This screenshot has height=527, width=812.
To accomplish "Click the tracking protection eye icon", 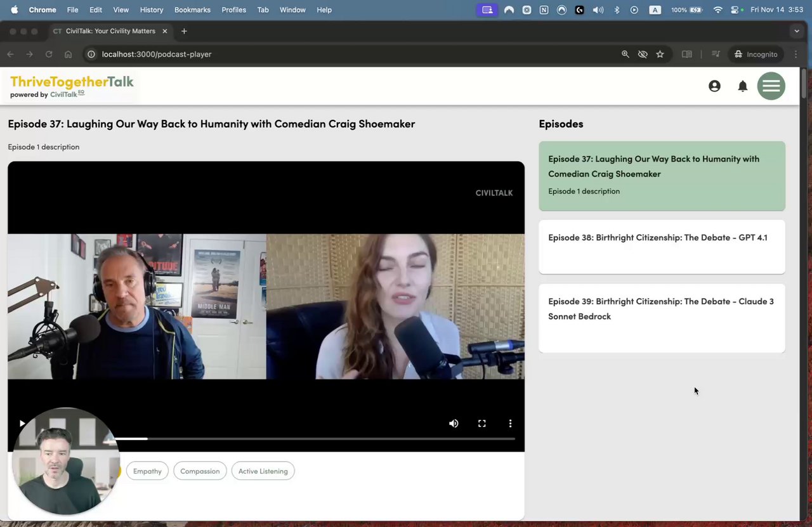I will [x=643, y=54].
